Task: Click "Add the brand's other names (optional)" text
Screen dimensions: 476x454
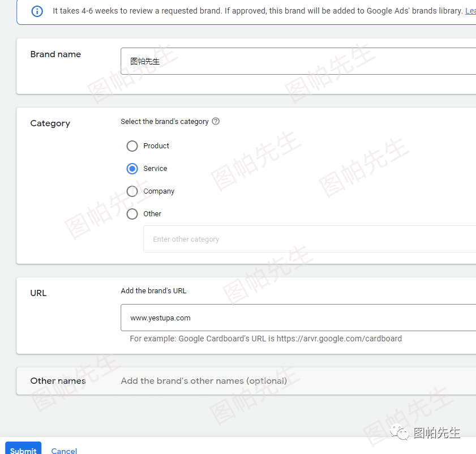Action: coord(204,381)
